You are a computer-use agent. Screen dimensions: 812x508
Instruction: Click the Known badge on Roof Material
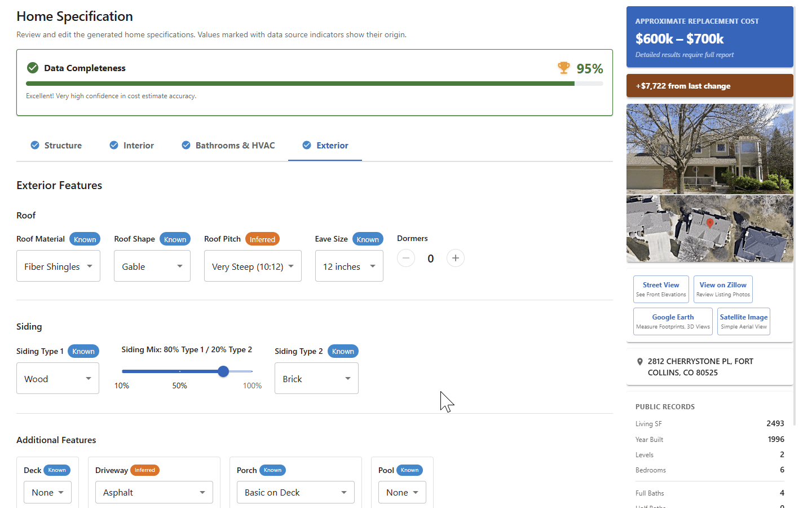(85, 239)
